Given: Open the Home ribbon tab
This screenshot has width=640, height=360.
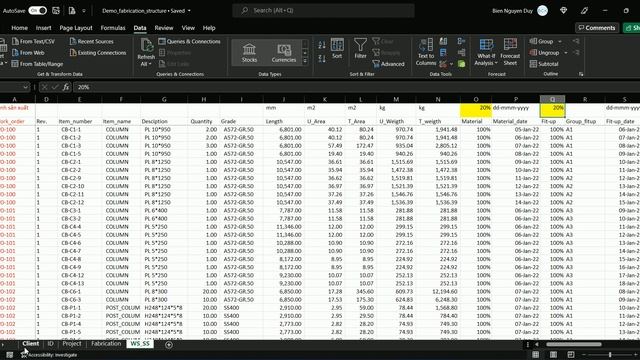Looking at the screenshot, I should point(19,28).
